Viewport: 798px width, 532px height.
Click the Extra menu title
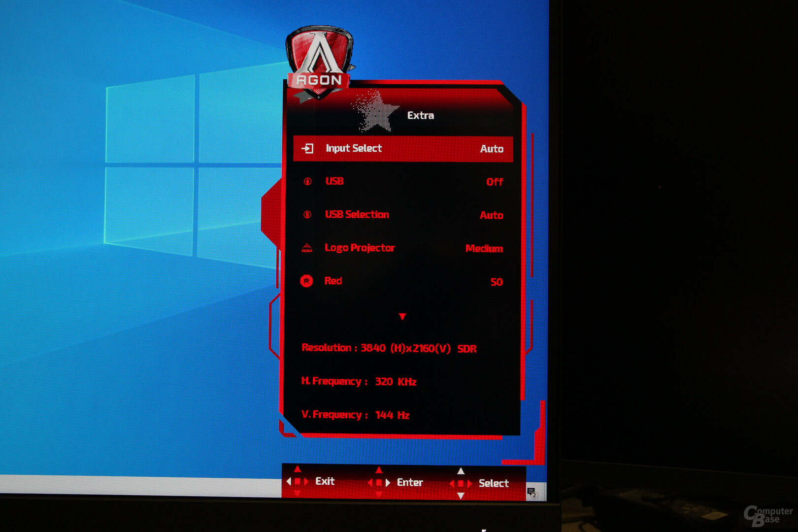pos(421,115)
